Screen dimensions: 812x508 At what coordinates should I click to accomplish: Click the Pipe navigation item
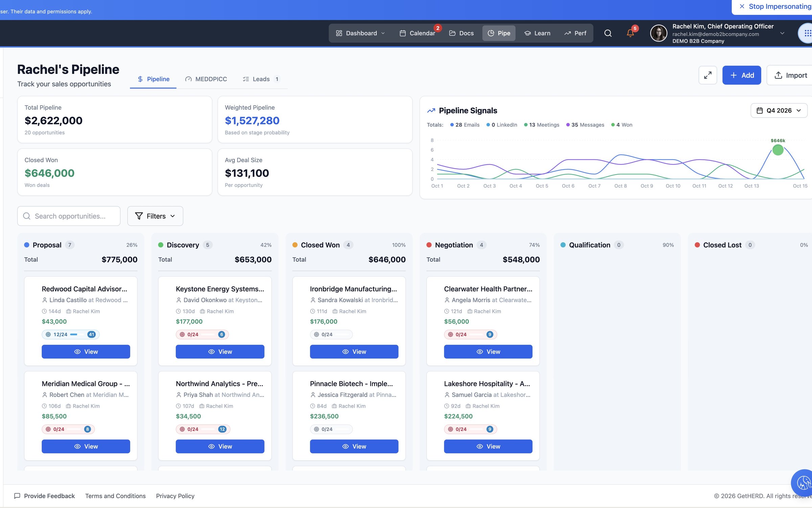pyautogui.click(x=499, y=33)
